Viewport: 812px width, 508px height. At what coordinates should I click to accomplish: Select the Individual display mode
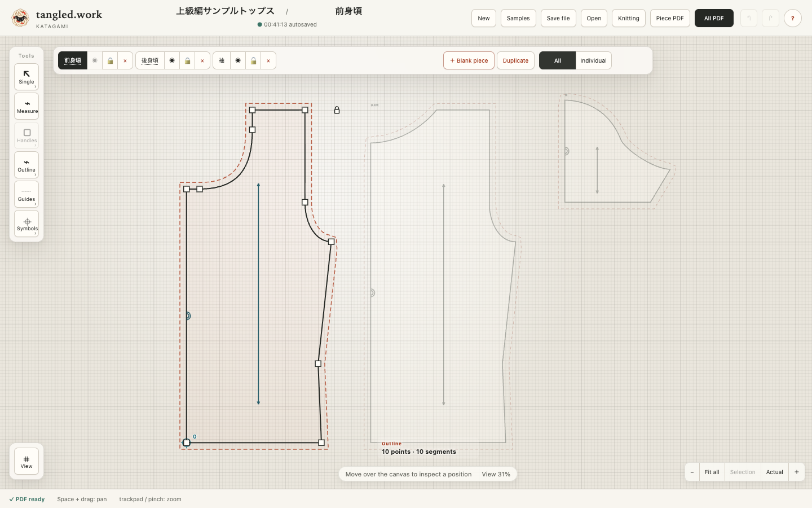point(593,60)
